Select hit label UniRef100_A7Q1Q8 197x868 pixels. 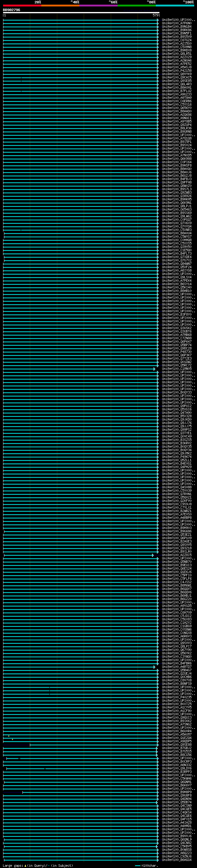point(177,139)
